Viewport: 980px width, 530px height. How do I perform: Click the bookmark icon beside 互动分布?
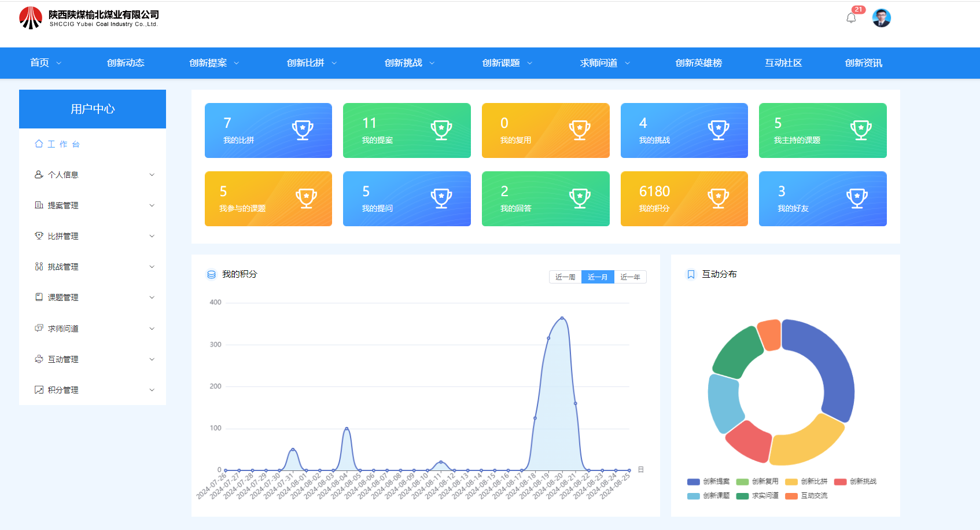coord(691,274)
